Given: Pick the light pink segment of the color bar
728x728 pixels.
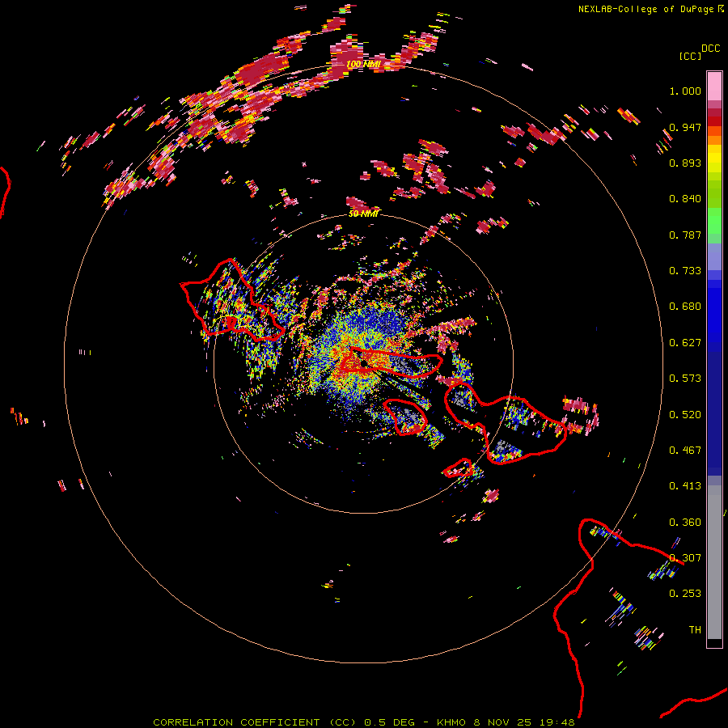Looking at the screenshot, I should point(714,86).
